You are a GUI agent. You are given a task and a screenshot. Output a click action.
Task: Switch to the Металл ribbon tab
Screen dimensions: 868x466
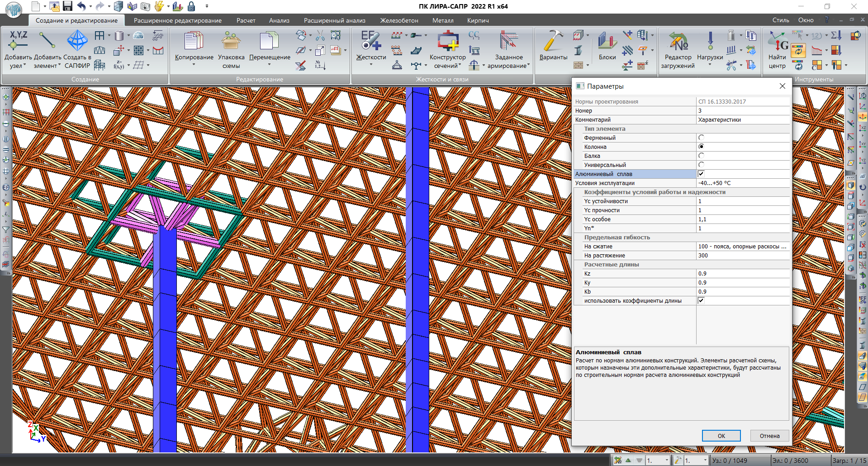[442, 20]
